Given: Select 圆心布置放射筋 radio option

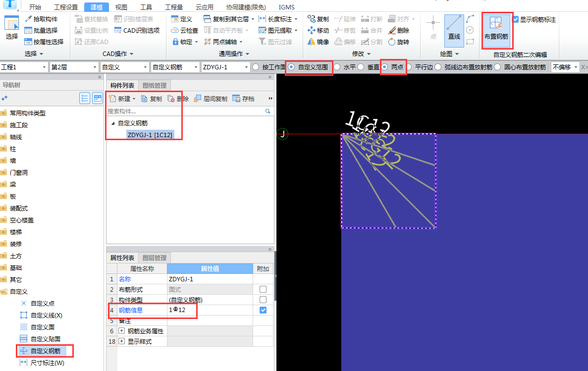Looking at the screenshot, I should tap(498, 67).
